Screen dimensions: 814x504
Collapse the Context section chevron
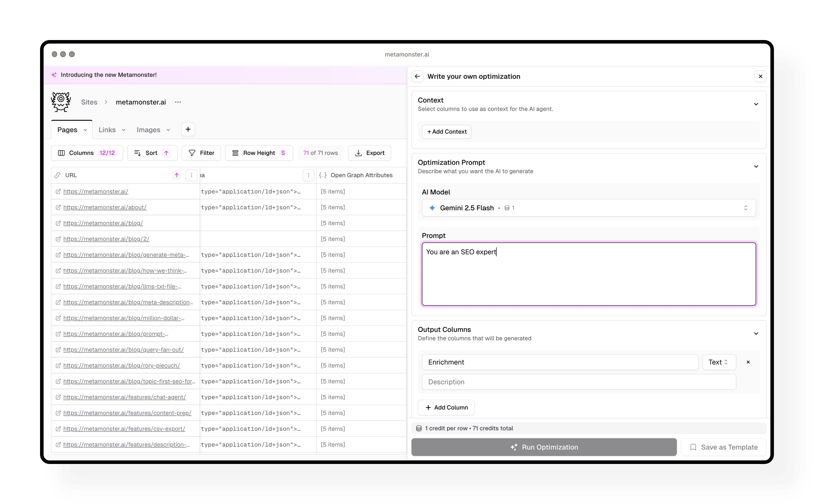tap(756, 104)
